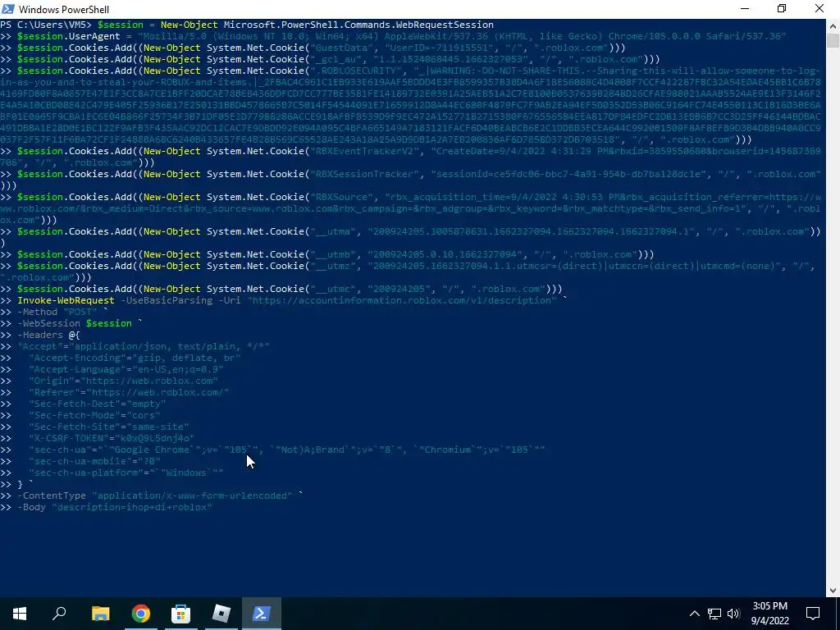This screenshot has width=840, height=630.
Task: Launch Google Chrome from taskbar
Action: click(140, 614)
